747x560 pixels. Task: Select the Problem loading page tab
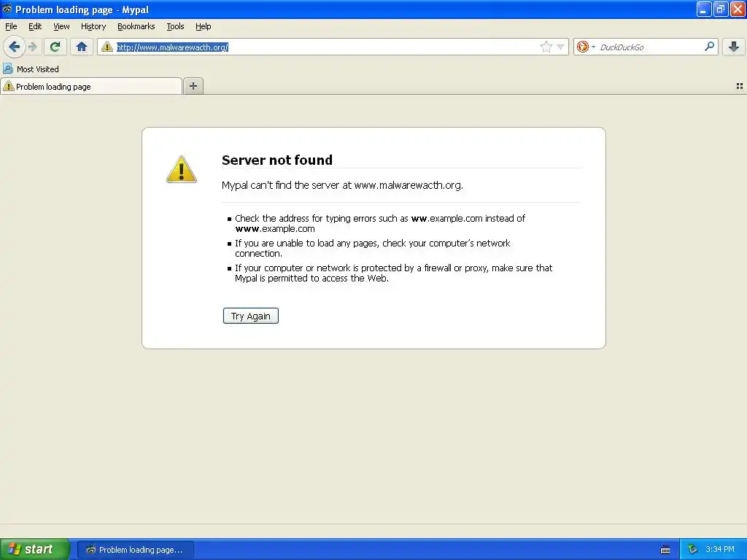click(x=91, y=86)
